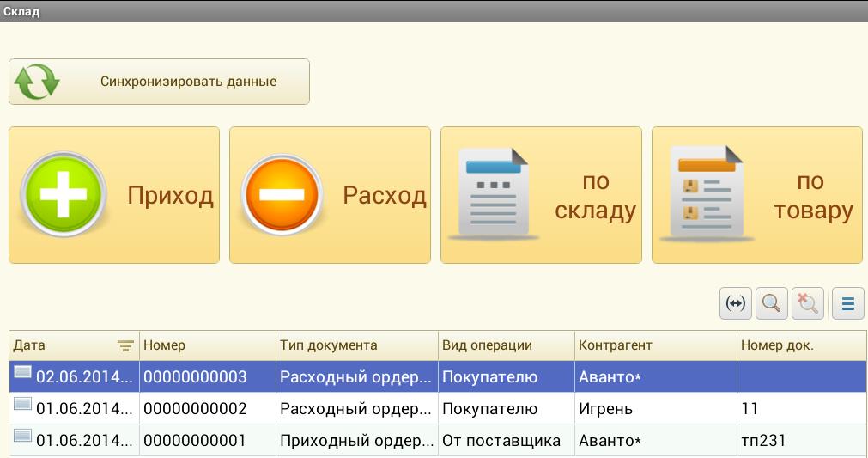Click the Вид операции column header

coord(505,345)
